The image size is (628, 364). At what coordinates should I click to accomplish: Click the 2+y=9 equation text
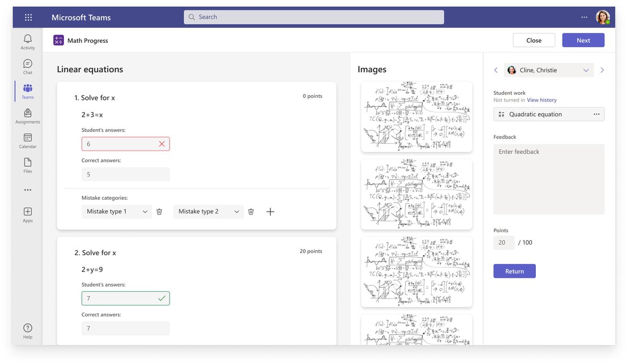click(92, 269)
